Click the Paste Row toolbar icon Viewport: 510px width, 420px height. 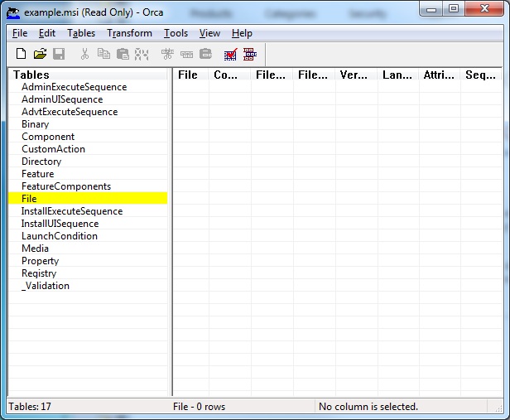(205, 54)
